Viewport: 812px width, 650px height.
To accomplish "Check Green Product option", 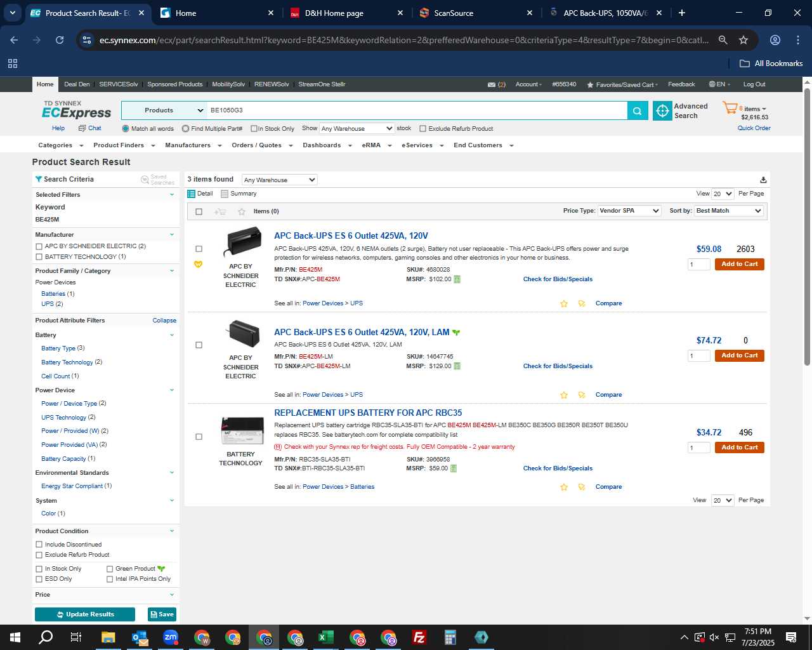I will tap(110, 569).
